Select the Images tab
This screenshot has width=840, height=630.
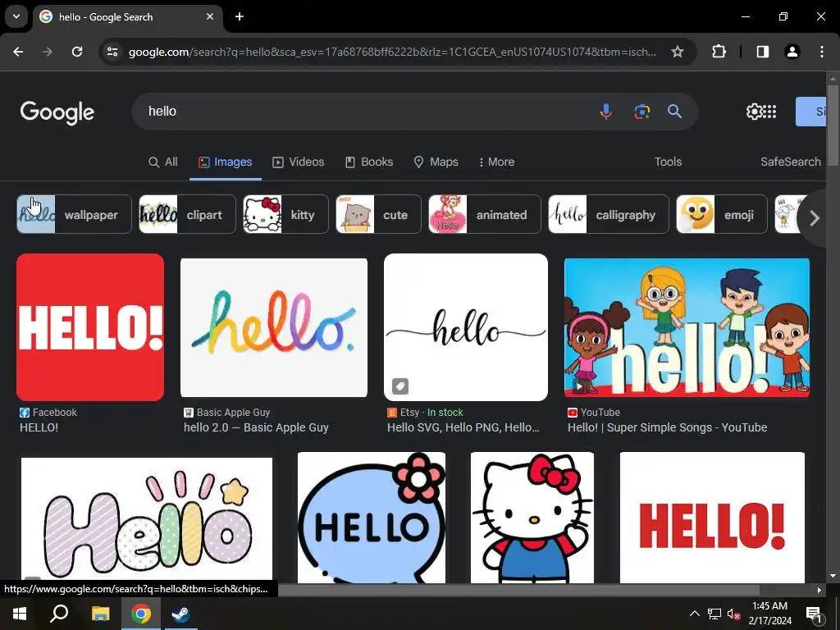pos(225,162)
